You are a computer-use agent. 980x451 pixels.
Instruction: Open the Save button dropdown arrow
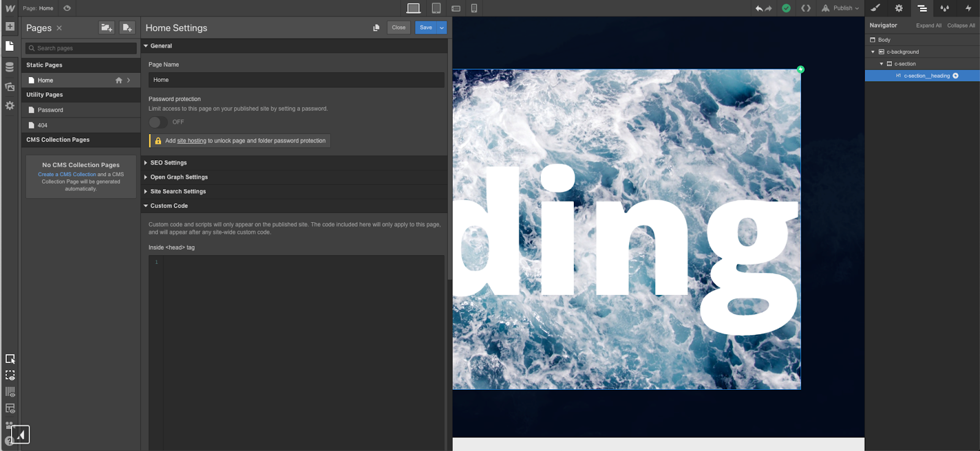[442, 28]
